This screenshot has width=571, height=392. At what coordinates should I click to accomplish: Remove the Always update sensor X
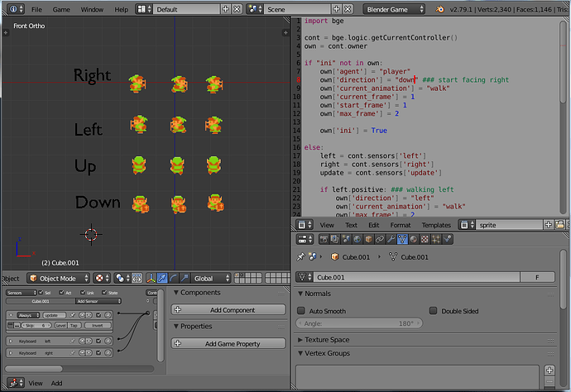click(x=108, y=315)
